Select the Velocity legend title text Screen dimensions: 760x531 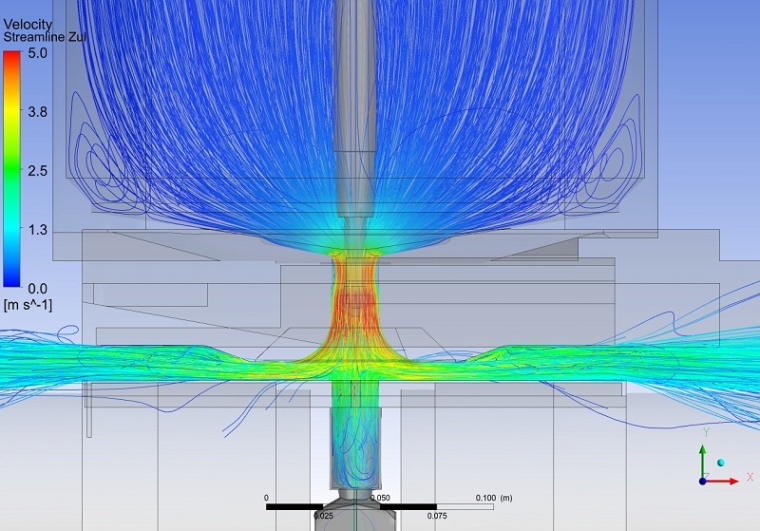coord(27,23)
